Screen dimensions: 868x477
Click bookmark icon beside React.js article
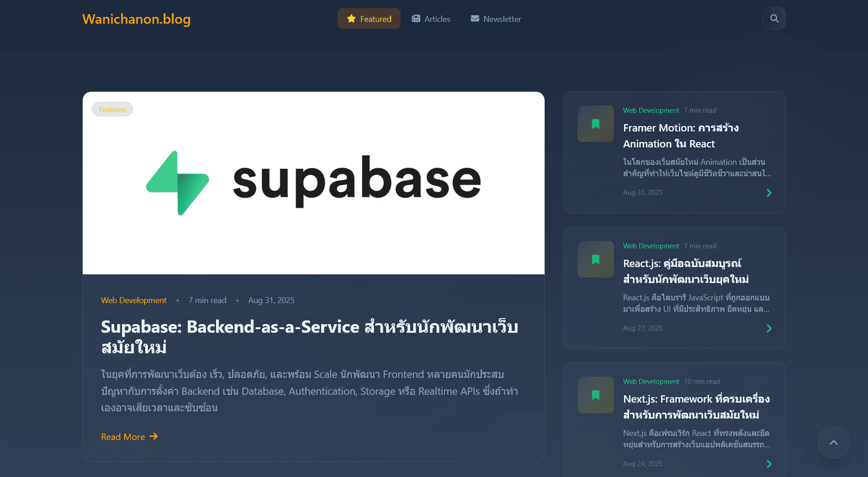tap(595, 259)
